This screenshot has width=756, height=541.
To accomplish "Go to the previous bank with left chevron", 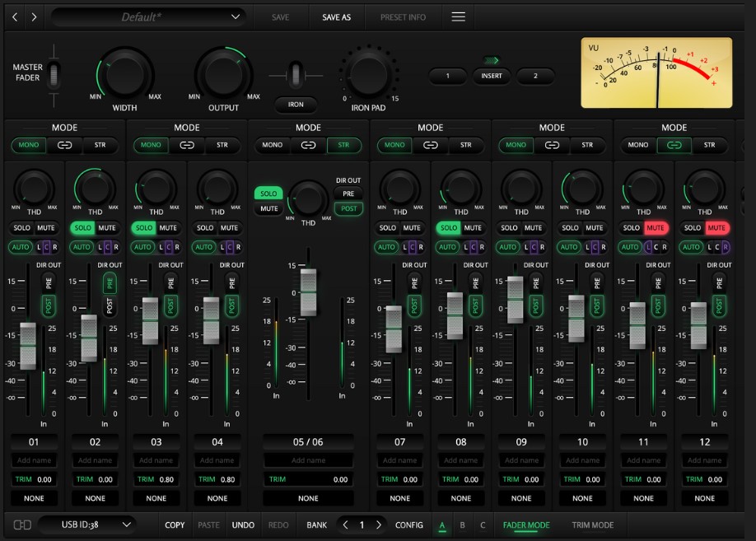I will (345, 525).
